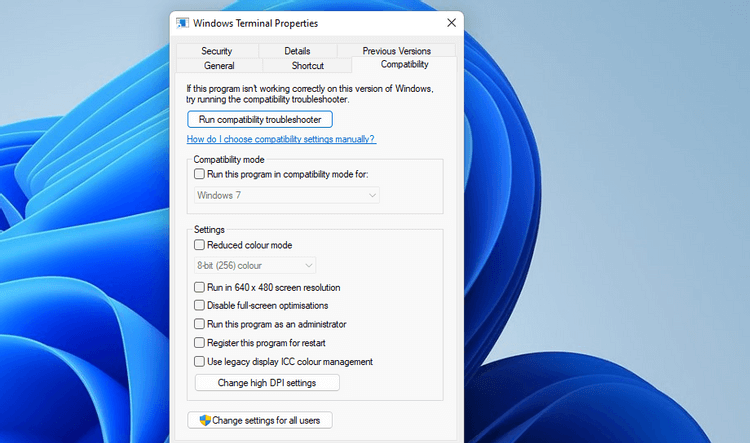Open the Previous Versions tab
This screenshot has width=750, height=443.
(x=396, y=51)
